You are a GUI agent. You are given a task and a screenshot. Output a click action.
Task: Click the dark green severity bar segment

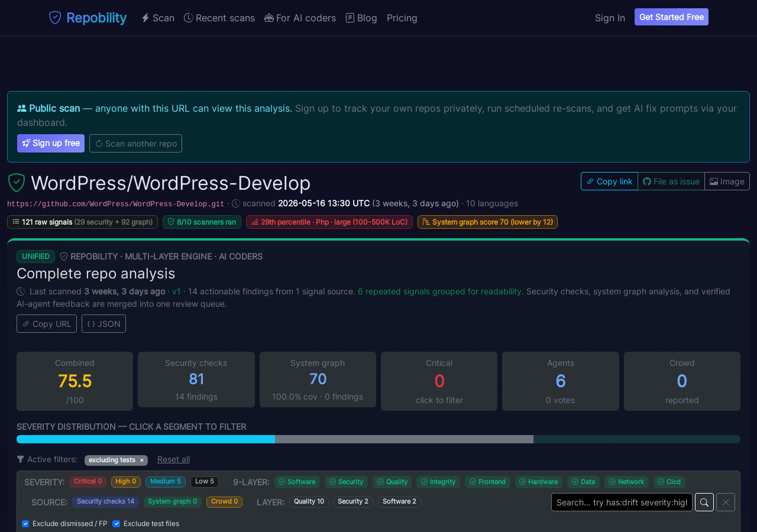[x=637, y=439]
